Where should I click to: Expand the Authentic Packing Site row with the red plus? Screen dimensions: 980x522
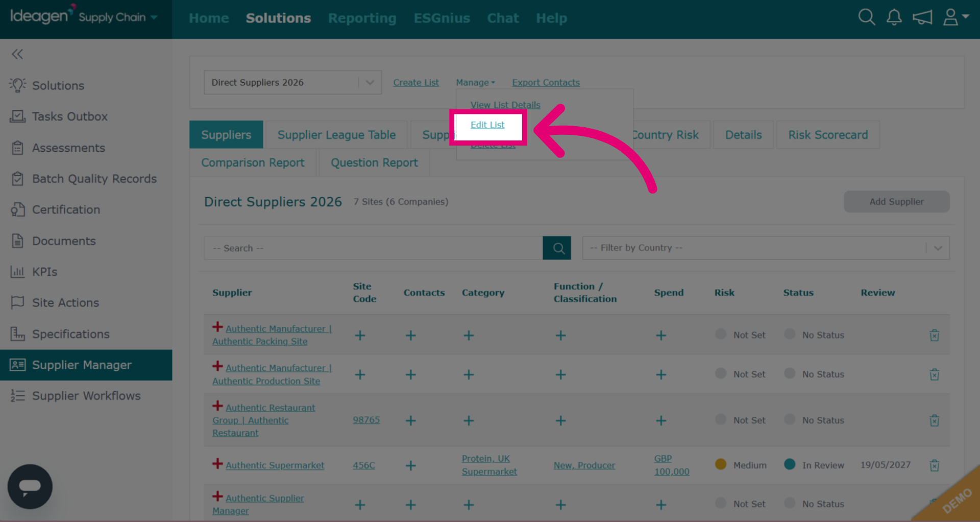(x=217, y=327)
